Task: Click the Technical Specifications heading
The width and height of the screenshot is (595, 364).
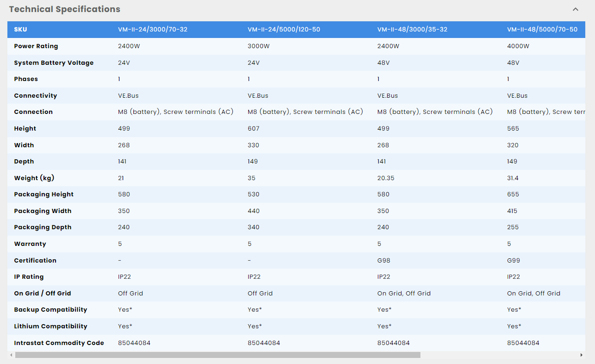Action: [x=65, y=9]
